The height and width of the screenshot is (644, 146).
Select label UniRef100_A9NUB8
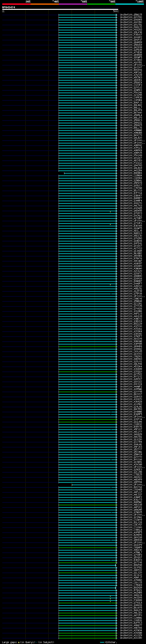131,133
